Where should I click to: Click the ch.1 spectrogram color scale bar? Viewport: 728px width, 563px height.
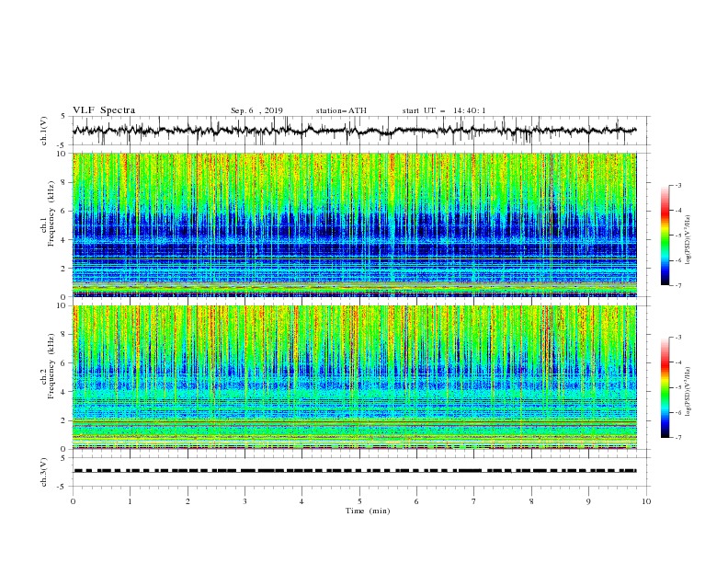[x=665, y=236]
